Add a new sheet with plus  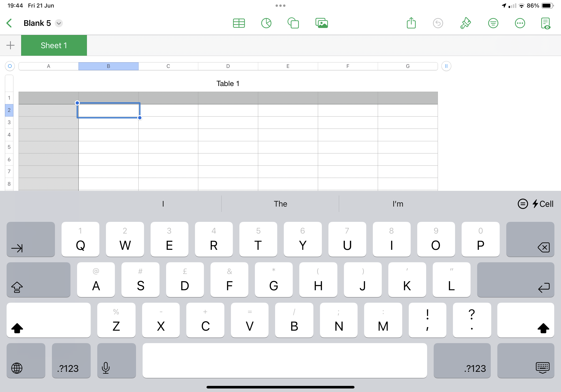tap(11, 45)
